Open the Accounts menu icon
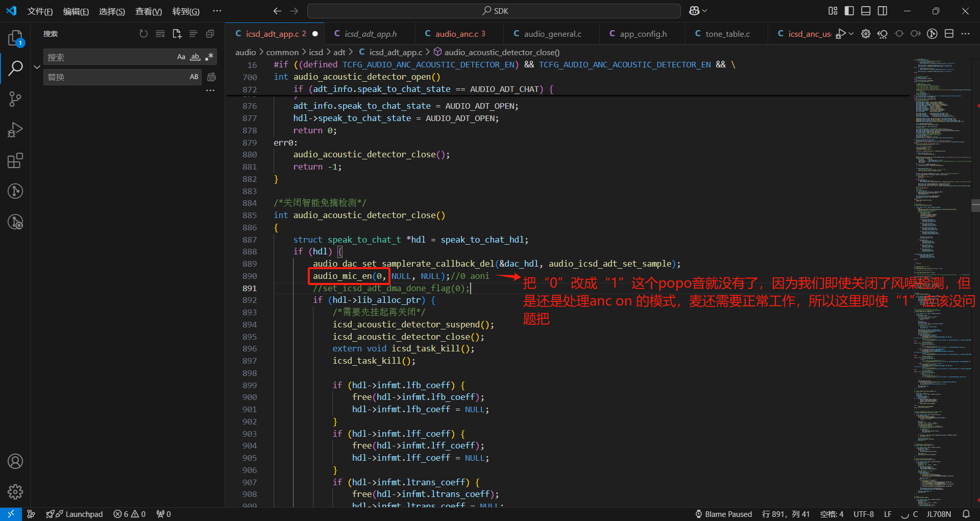980x521 pixels. 15,461
